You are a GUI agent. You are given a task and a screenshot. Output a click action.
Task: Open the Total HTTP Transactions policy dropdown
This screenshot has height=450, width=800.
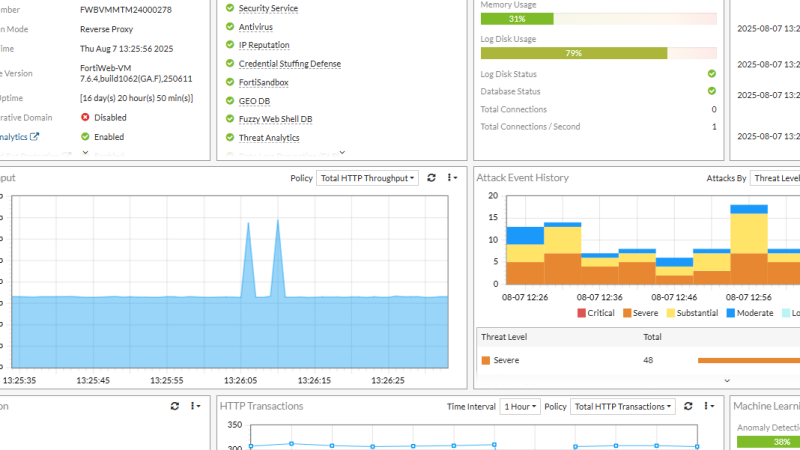(x=623, y=407)
